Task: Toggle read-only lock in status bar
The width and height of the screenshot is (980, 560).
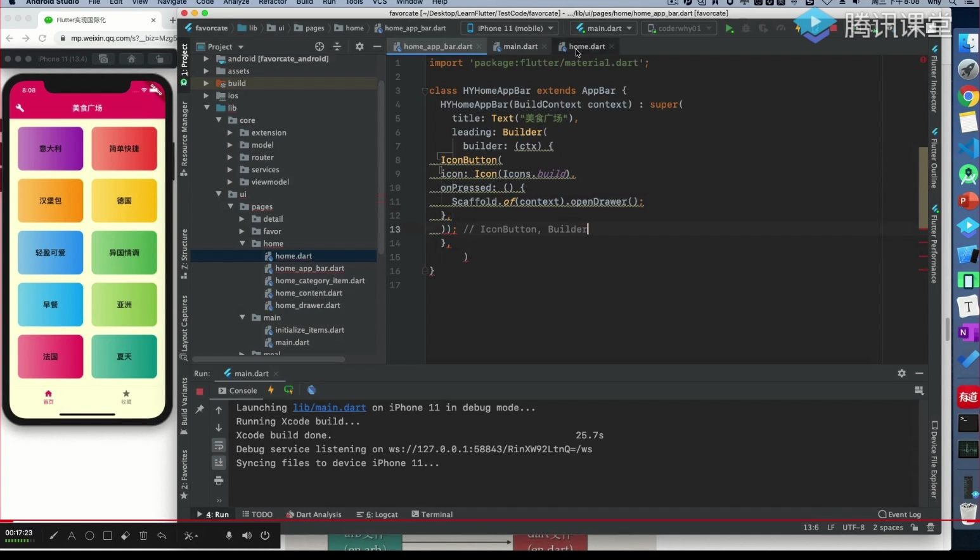Action: coord(914,527)
